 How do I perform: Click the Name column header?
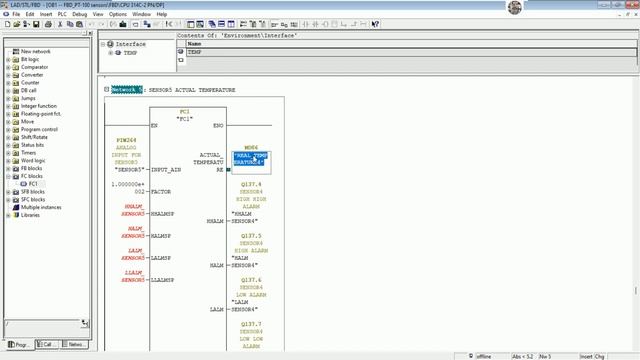coord(411,44)
